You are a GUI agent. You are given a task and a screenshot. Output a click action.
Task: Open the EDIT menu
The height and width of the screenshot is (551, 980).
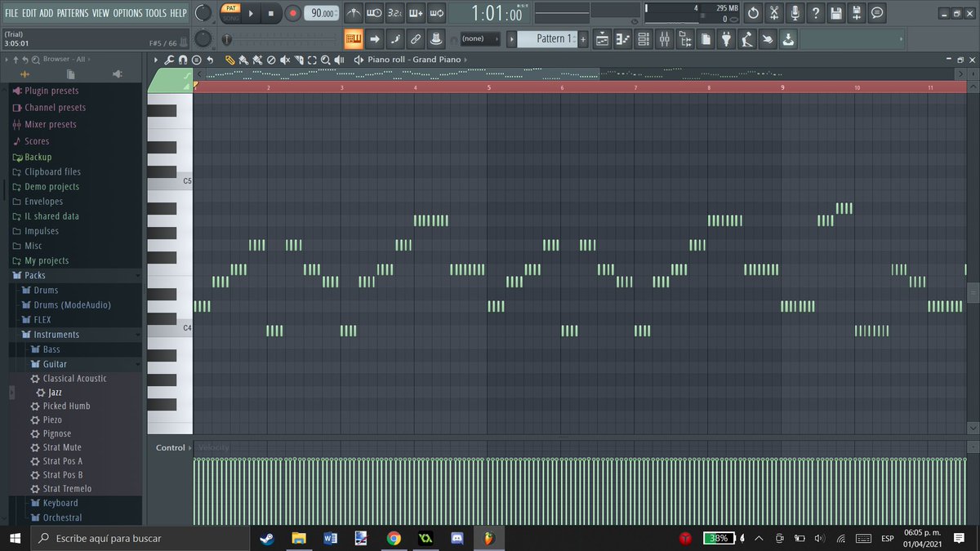[x=30, y=13]
